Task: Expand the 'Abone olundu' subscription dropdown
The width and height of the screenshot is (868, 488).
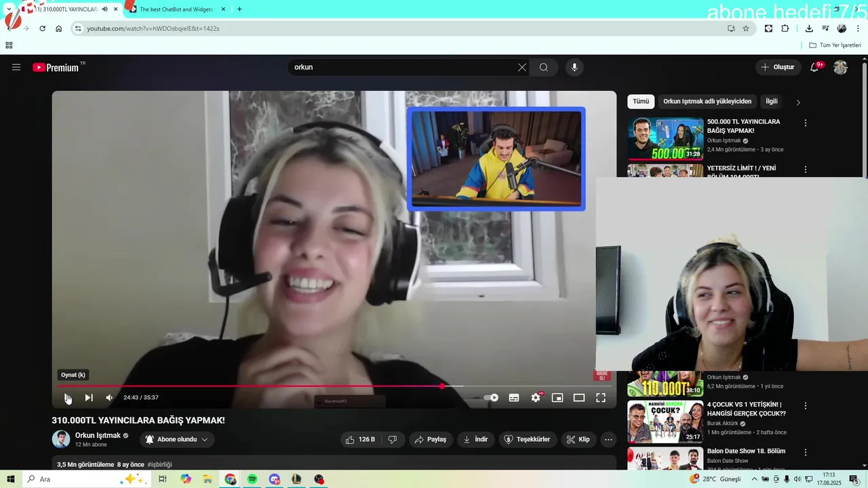Action: [x=176, y=439]
